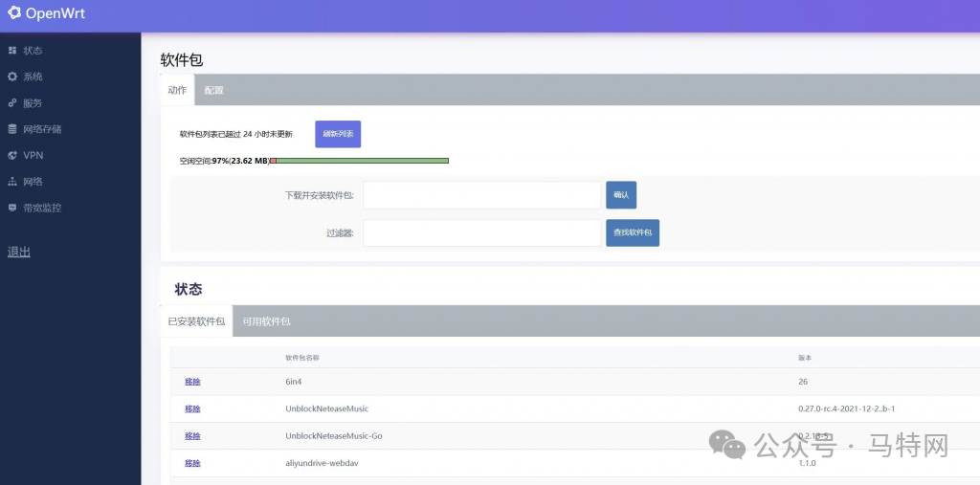Screen dimensions: 980x485
Task: Click the 状态 icon in the sidebar
Action: click(x=12, y=50)
